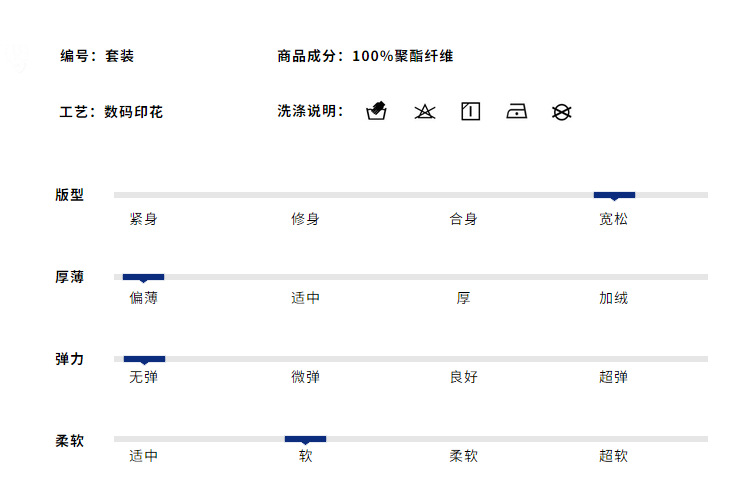Click the 弹力 elasticity slider marker

[x=144, y=358]
